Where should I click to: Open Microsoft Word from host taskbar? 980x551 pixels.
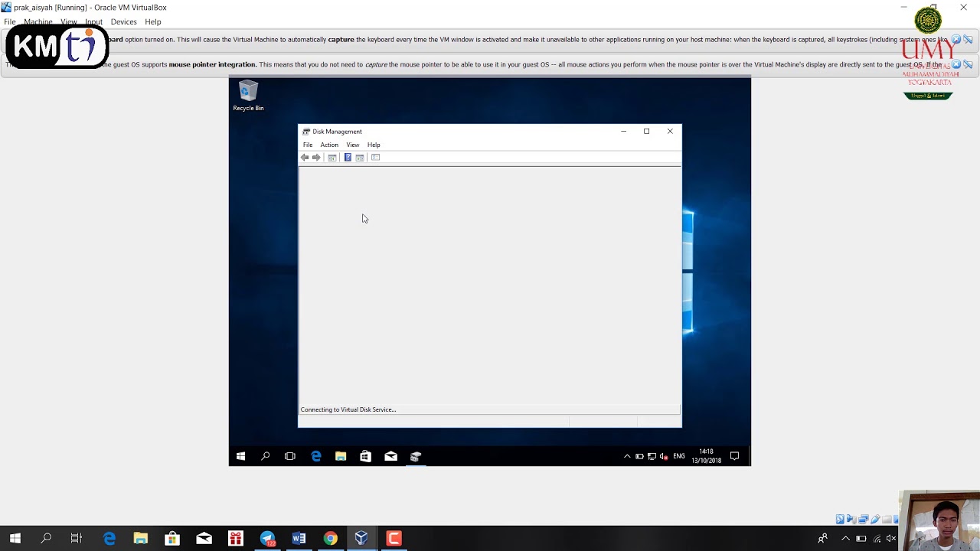pos(299,538)
